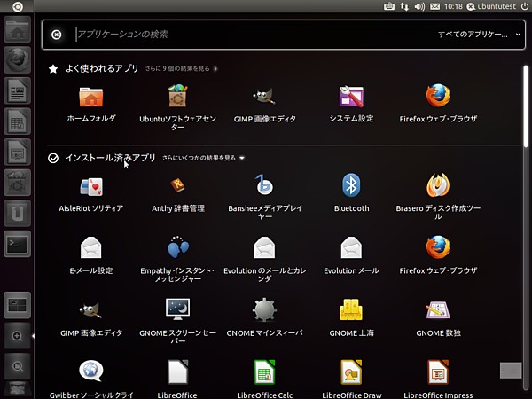Click the Dash results scrollbar
Viewport: 532px width, 399px height.
pyautogui.click(x=526, y=107)
